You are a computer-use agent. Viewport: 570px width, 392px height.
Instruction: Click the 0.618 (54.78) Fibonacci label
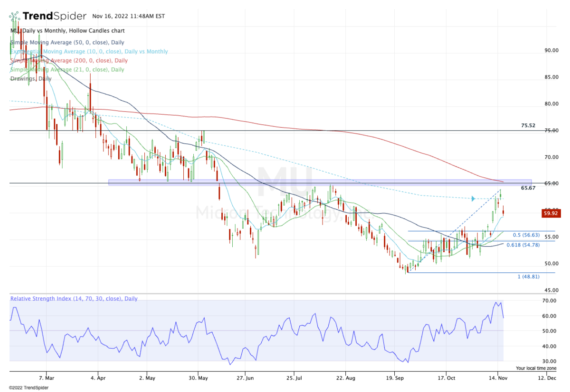pos(523,245)
